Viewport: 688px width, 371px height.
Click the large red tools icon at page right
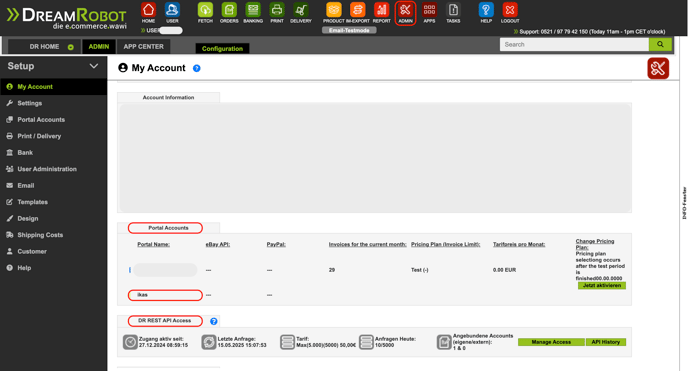[x=658, y=68]
